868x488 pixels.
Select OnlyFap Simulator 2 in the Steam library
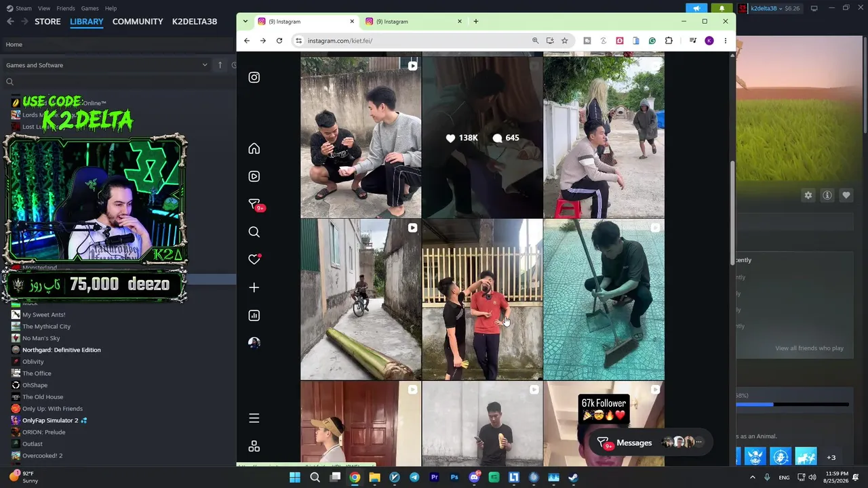50,420
